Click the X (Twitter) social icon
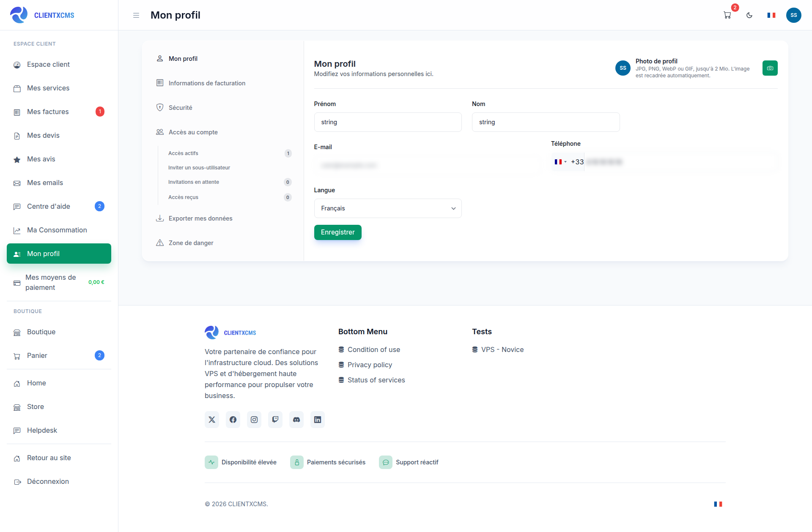The height and width of the screenshot is (532, 812). tap(212, 420)
